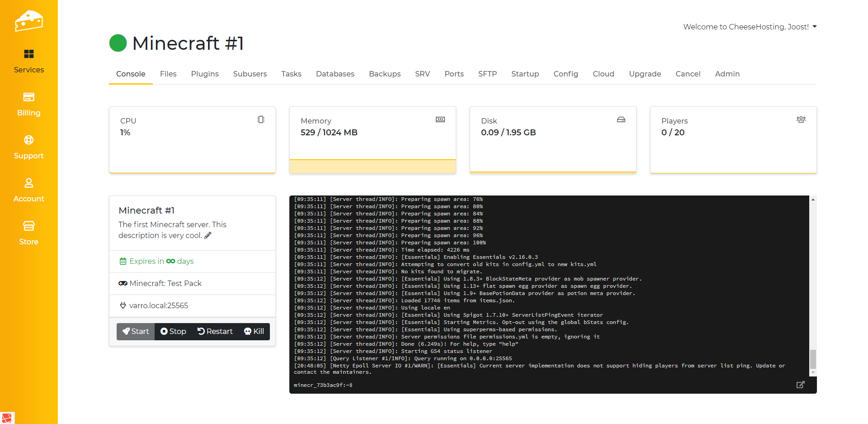Open Account in the sidebar
This screenshot has height=424, width=868.
pos(28,190)
